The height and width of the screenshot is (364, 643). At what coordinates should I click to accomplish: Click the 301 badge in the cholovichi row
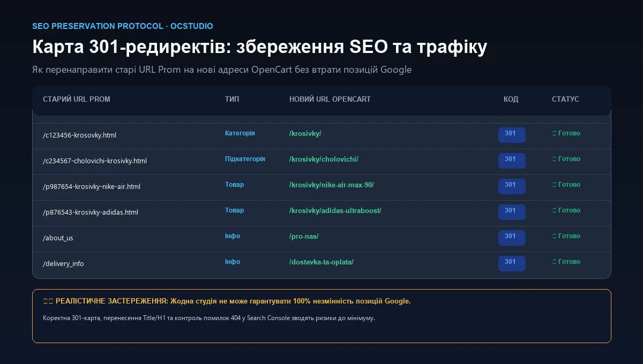(x=512, y=161)
